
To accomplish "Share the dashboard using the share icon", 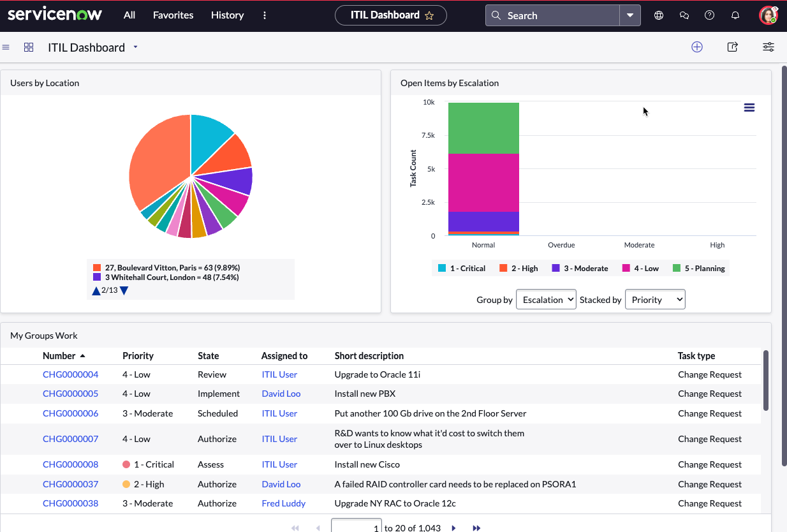I will (x=733, y=47).
